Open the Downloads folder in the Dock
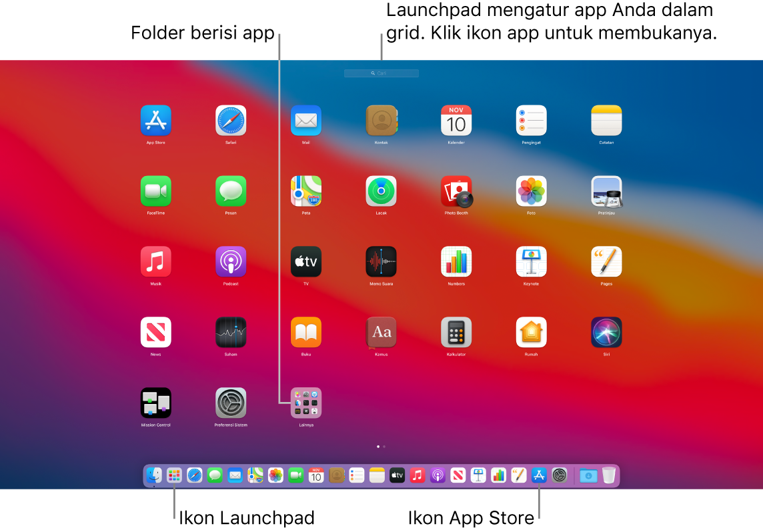This screenshot has height=532, width=763. click(x=588, y=475)
